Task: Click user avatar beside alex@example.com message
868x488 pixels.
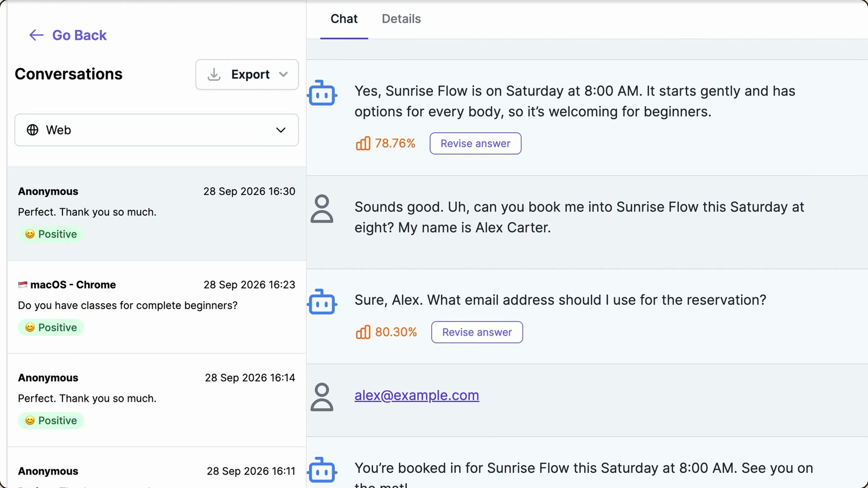Action: [x=322, y=397]
